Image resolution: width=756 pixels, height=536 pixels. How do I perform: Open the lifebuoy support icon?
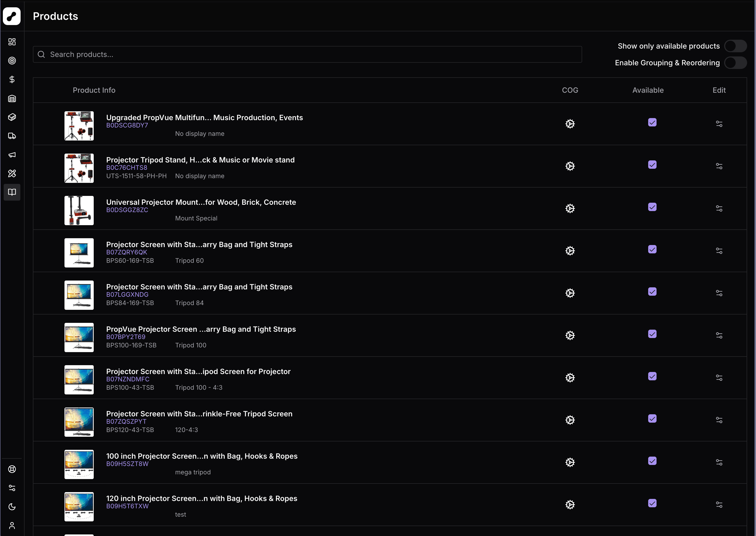(12, 469)
